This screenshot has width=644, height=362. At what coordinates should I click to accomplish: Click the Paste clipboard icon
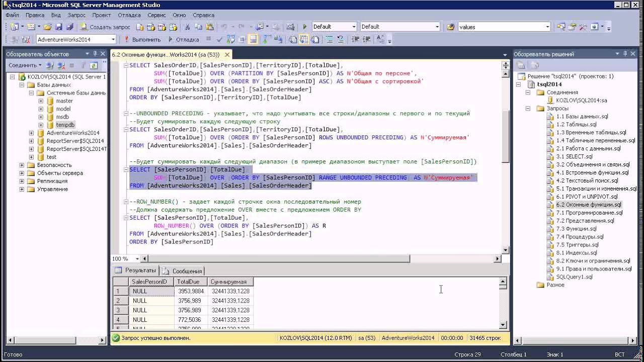click(x=209, y=27)
